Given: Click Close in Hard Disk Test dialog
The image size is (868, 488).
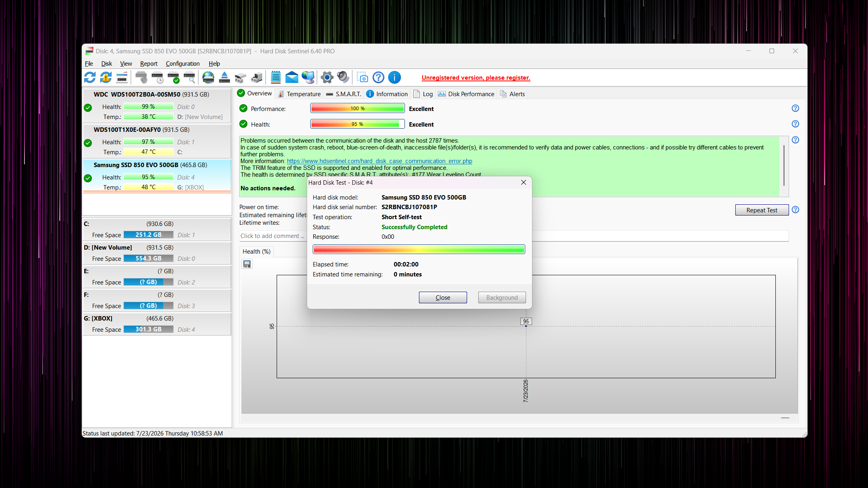Looking at the screenshot, I should tap(443, 297).
